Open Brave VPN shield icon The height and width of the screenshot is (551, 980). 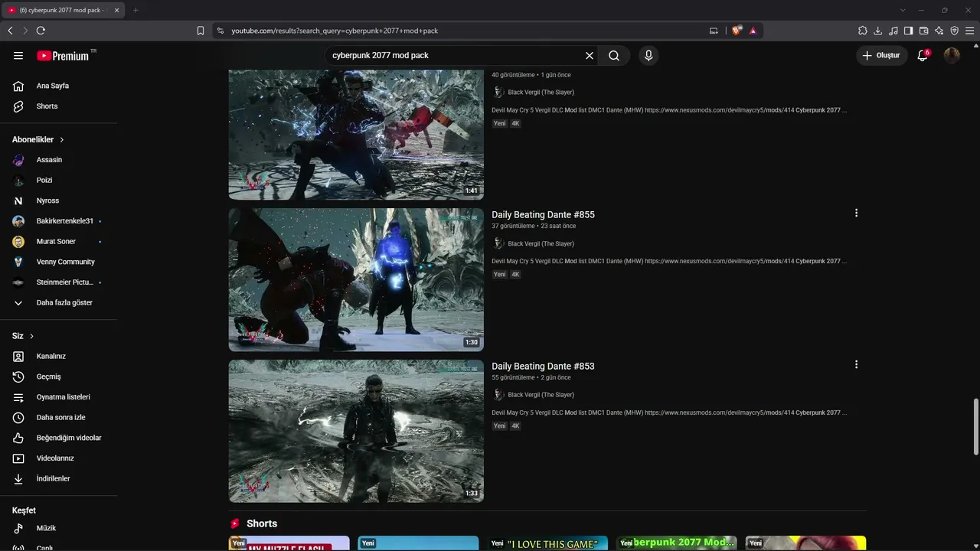tap(955, 31)
